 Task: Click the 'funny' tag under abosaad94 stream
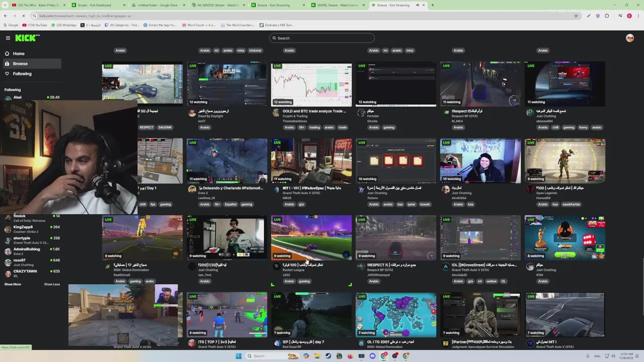pyautogui.click(x=583, y=128)
